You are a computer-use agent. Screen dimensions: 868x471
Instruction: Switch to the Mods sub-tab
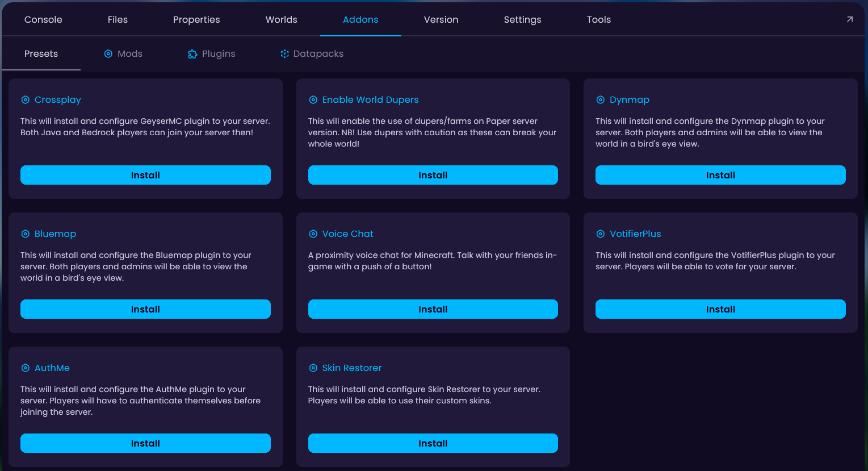pos(123,53)
